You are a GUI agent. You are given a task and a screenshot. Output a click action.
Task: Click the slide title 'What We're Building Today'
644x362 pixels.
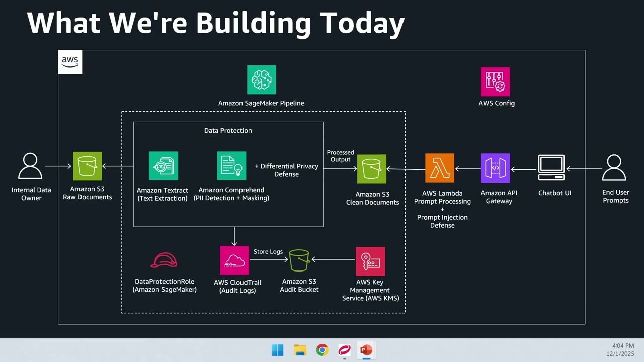click(216, 23)
